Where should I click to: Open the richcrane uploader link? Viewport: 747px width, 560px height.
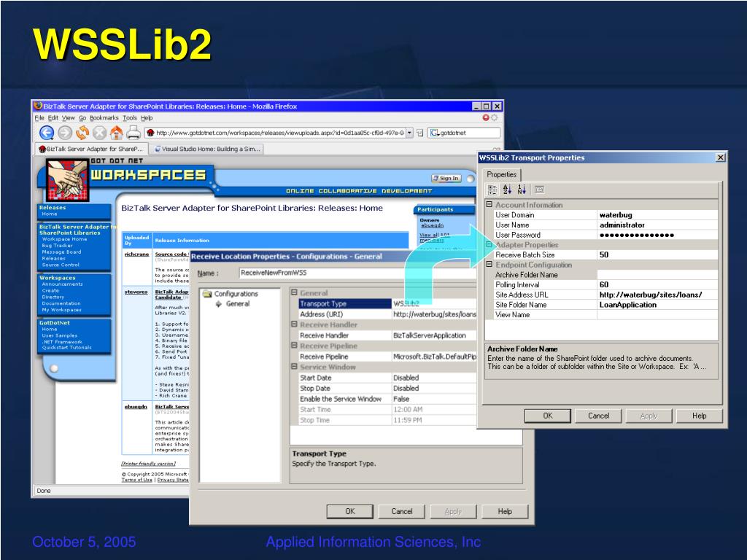click(136, 254)
